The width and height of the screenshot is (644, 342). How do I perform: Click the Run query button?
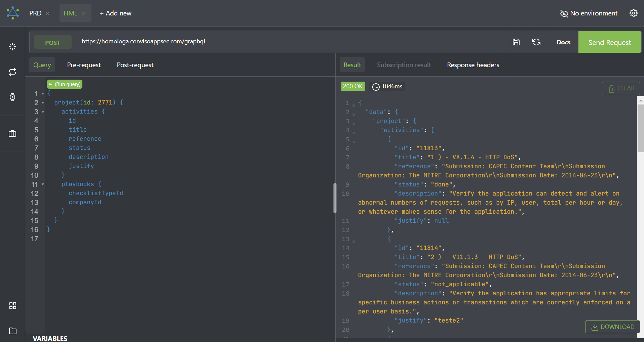(x=65, y=84)
